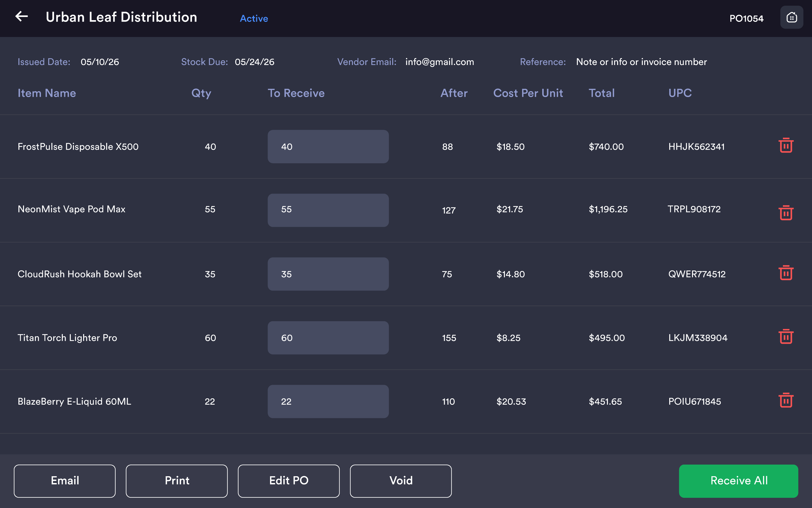Viewport: 812px width, 508px height.
Task: Edit To Receive field for FrostPulse Disposable X500
Action: coord(328,147)
